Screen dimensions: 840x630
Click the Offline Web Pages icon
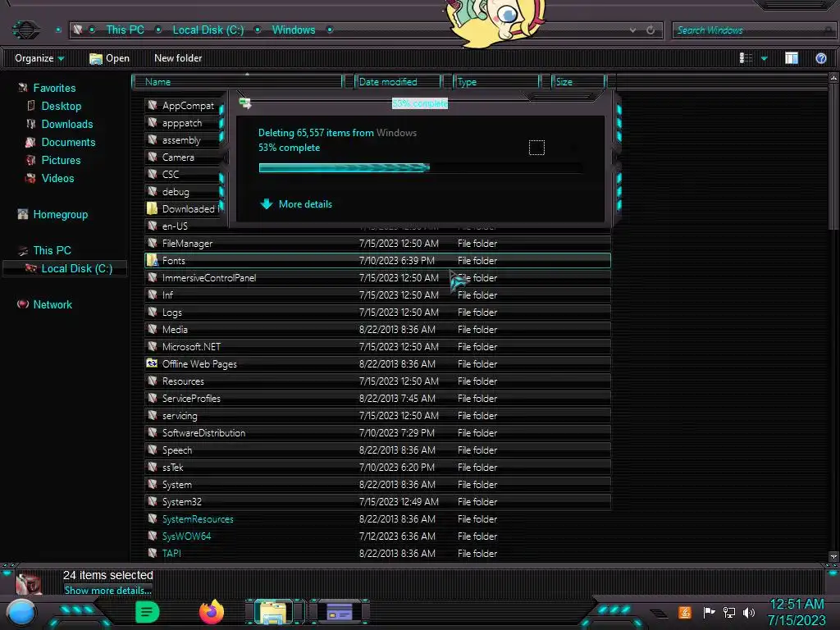tap(152, 363)
